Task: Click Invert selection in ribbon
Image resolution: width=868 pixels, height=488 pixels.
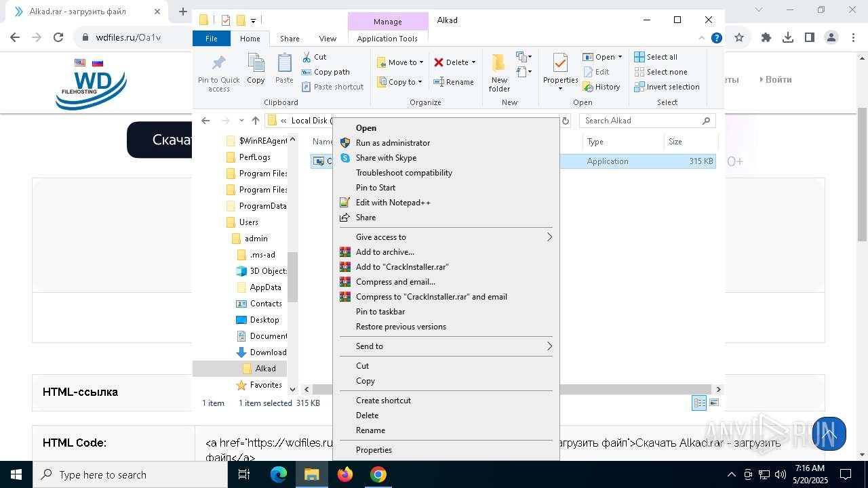Action: click(x=667, y=87)
